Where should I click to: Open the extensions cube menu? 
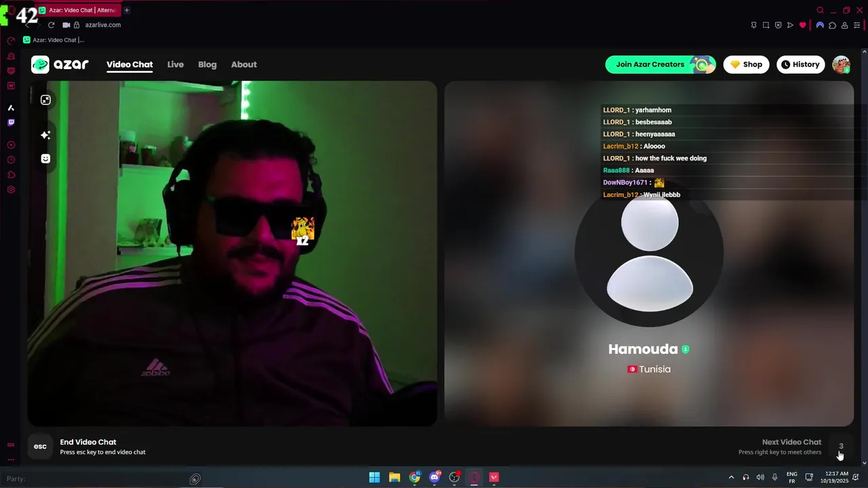tap(832, 25)
